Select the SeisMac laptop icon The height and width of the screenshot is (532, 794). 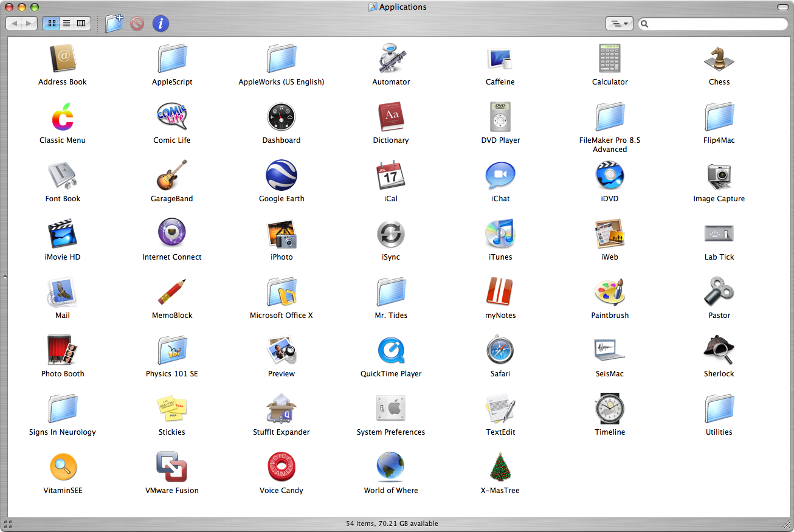[x=610, y=351]
